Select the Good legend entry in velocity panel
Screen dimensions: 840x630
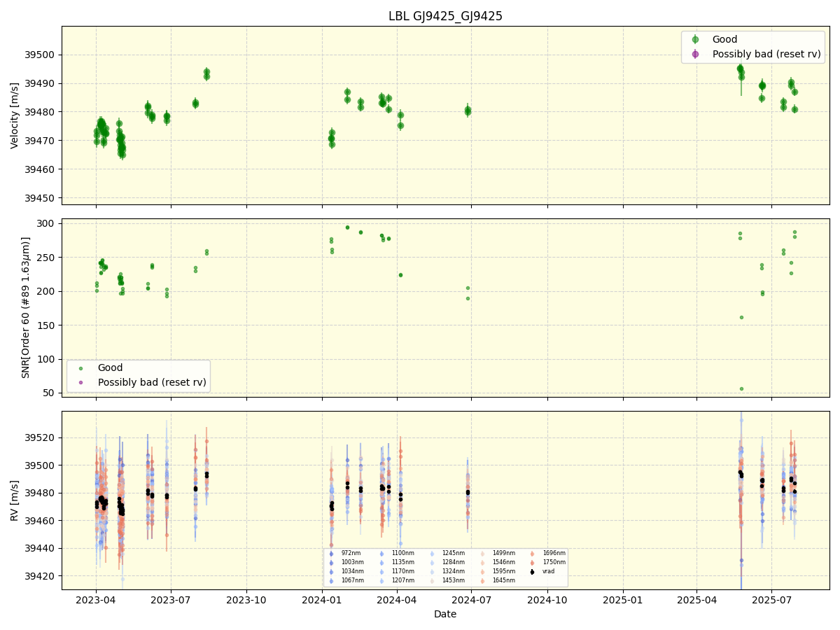point(724,39)
